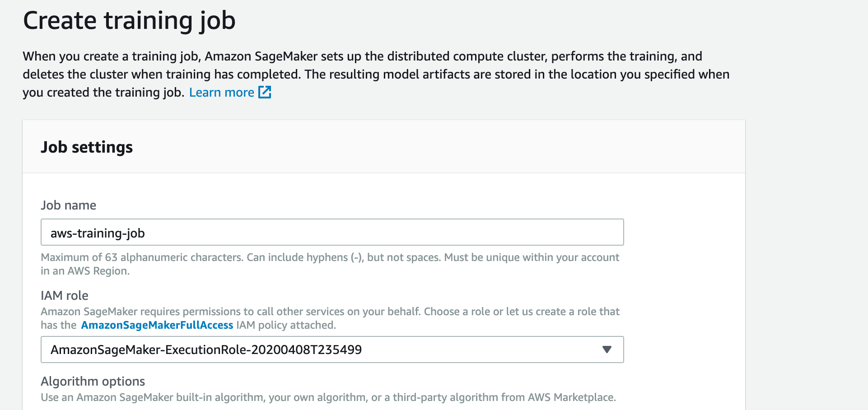Click the IAM role combo box showing the execution role
Screen dimensions: 868x410
[332, 349]
